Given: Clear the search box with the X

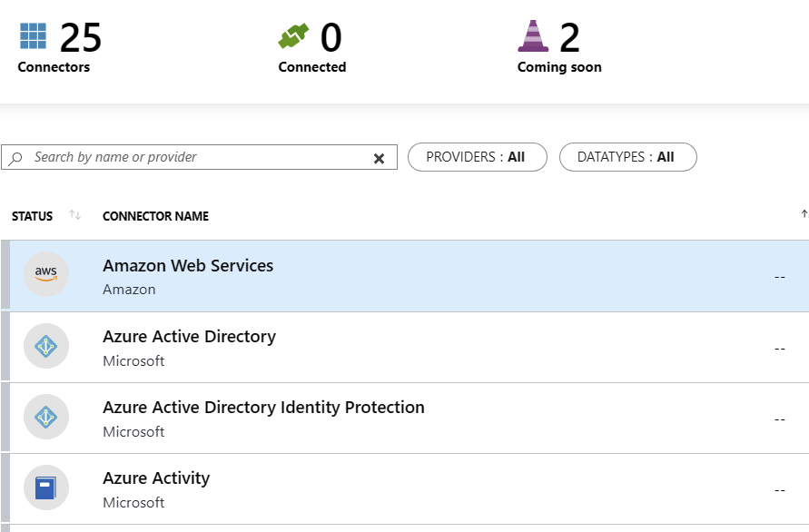Looking at the screenshot, I should [379, 158].
